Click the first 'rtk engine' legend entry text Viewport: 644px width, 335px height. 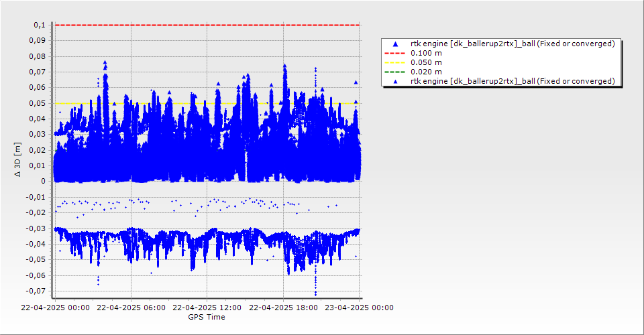(513, 44)
